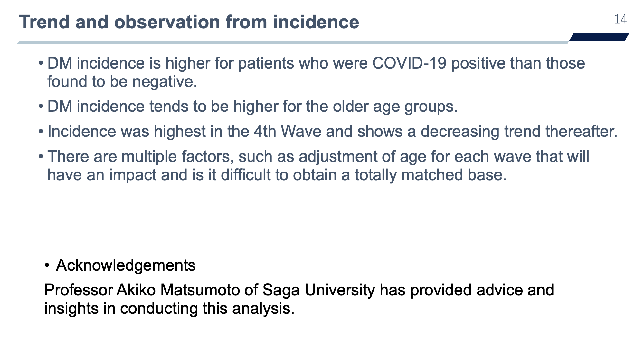Select the bullet about COVID-19 positive patients

pyautogui.click(x=312, y=72)
